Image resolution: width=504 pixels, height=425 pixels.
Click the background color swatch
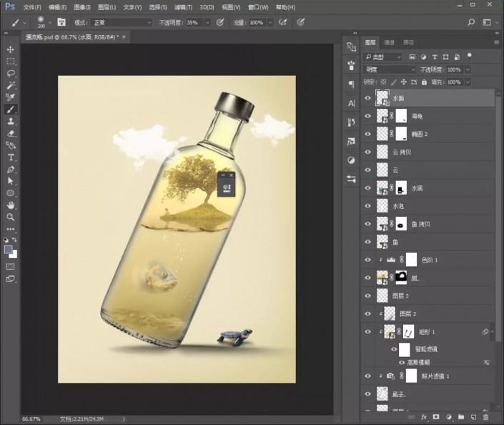(14, 255)
